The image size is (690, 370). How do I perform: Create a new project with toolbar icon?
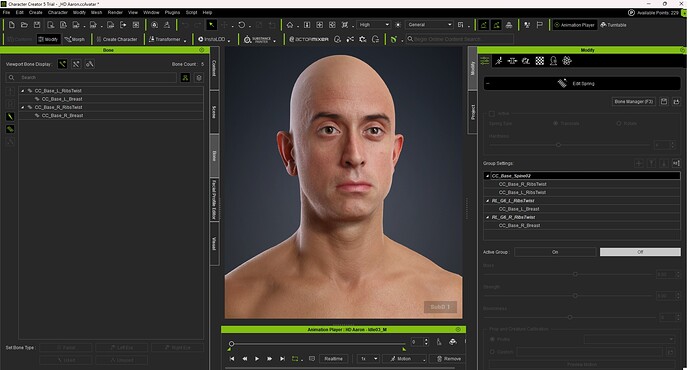point(11,25)
